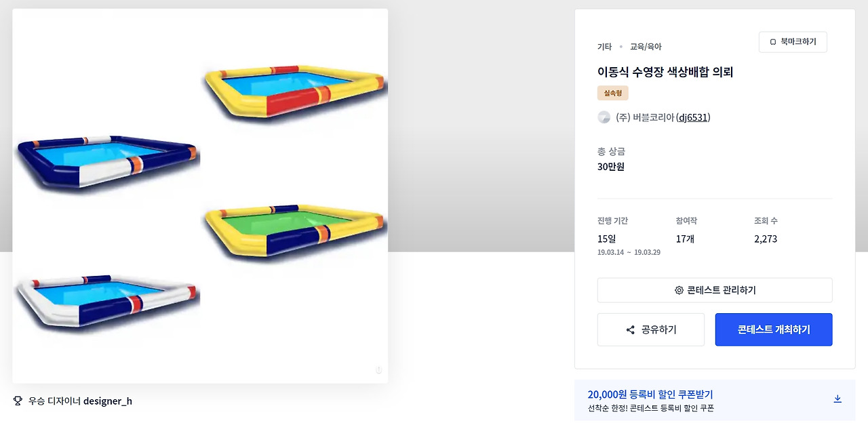Click the navy blue pool image
This screenshot has width=868, height=425.
pyautogui.click(x=107, y=161)
